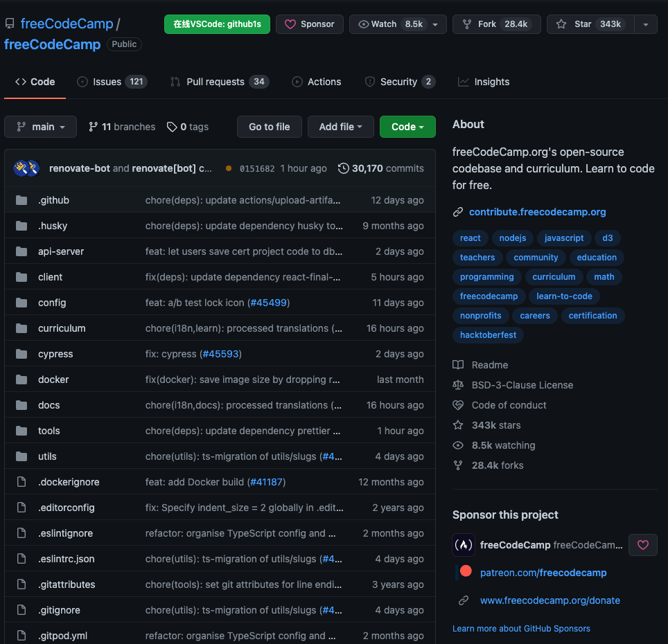Click the hacktoberfest topic tag
This screenshot has width=668, height=644.
pos(488,335)
